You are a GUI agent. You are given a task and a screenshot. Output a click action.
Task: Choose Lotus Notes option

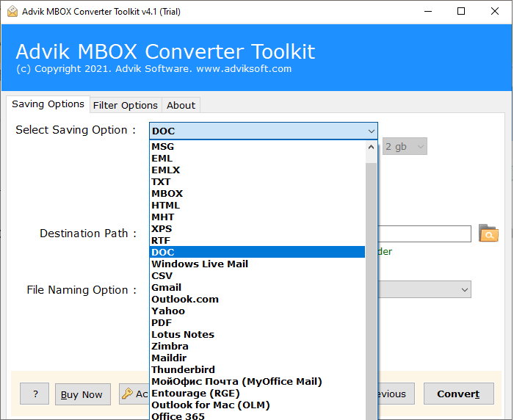pyautogui.click(x=257, y=334)
